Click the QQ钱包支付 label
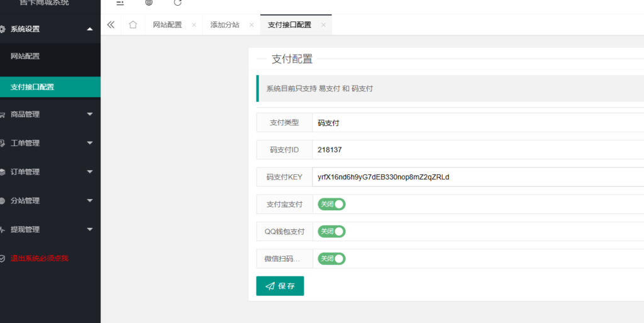 (x=284, y=231)
